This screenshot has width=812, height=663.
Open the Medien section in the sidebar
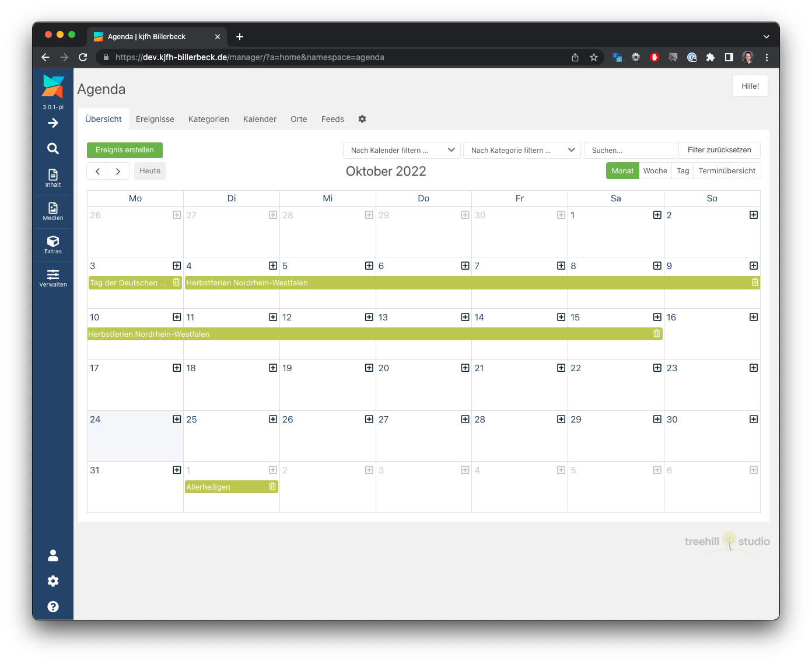53,211
